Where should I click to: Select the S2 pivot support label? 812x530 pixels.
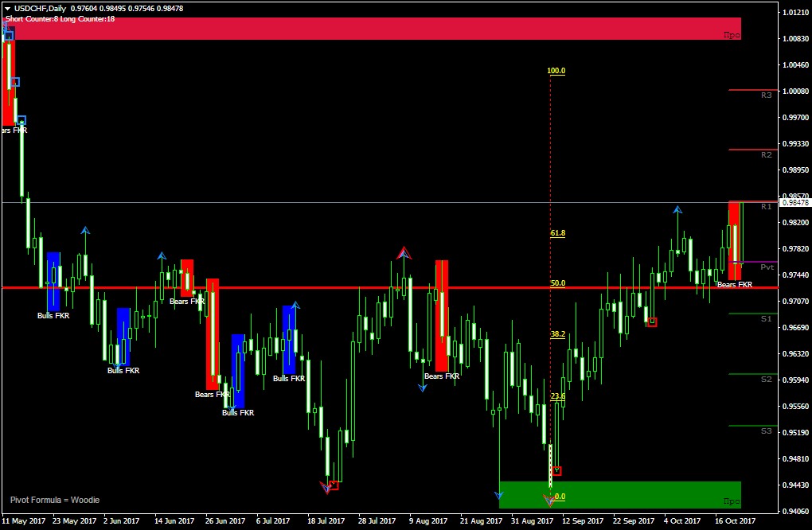tap(767, 380)
